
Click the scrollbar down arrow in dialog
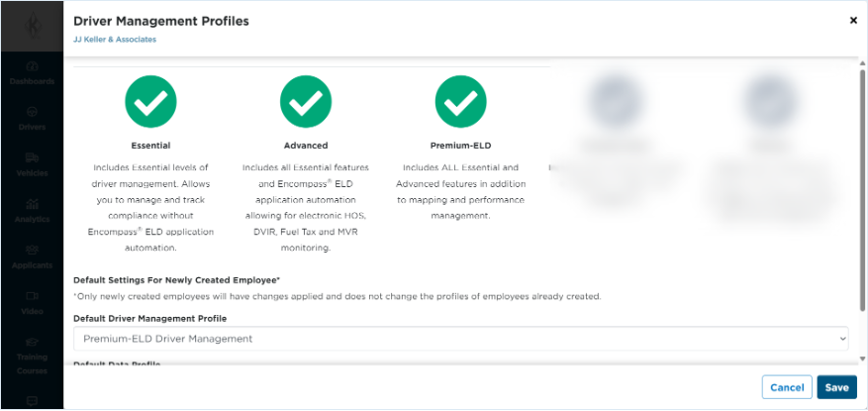(x=862, y=360)
